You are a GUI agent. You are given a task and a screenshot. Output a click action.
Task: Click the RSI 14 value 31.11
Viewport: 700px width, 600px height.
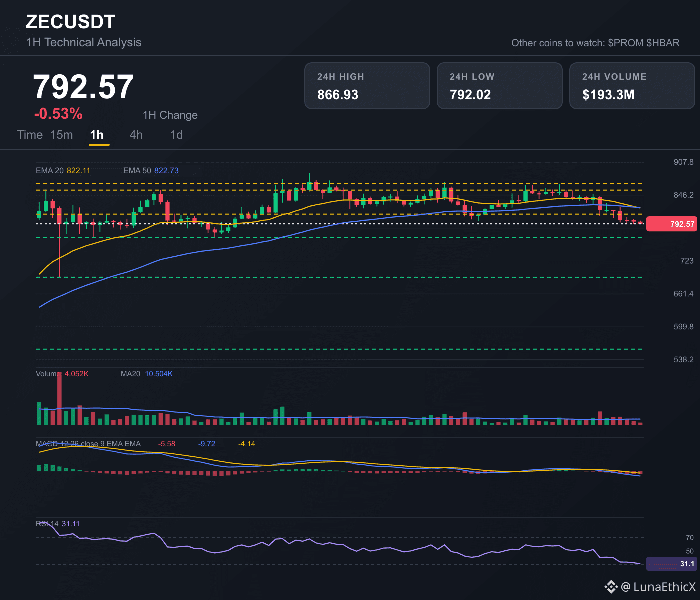pyautogui.click(x=71, y=524)
